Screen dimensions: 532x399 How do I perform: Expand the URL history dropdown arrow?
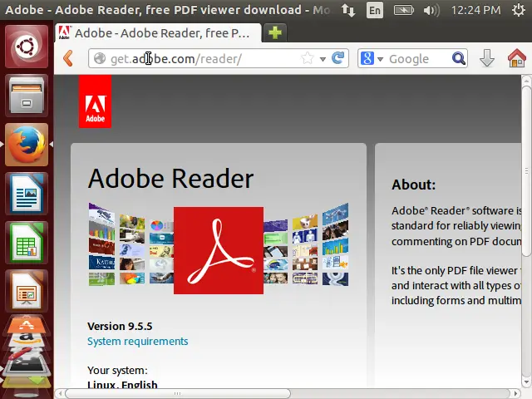323,59
